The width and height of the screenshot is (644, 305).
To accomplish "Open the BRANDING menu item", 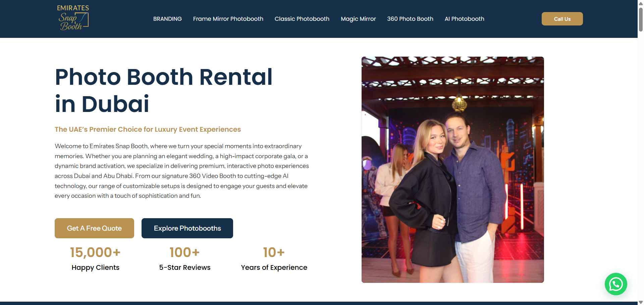I will pyautogui.click(x=167, y=19).
